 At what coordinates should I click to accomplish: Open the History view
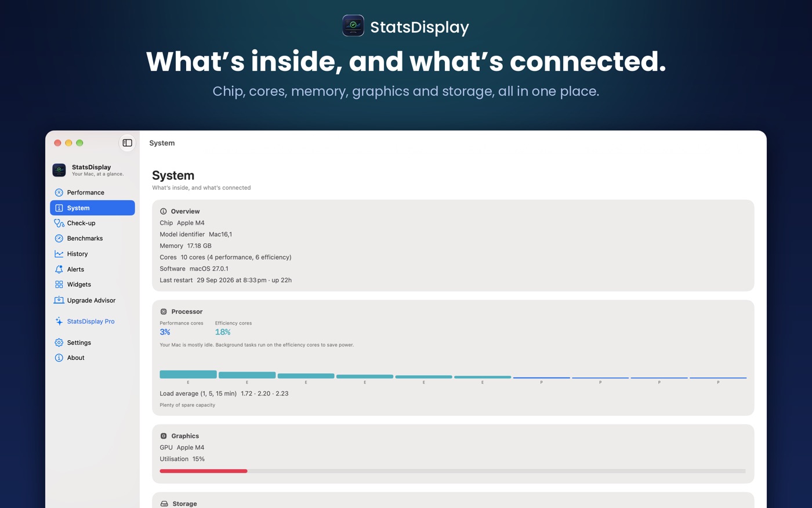(92, 254)
